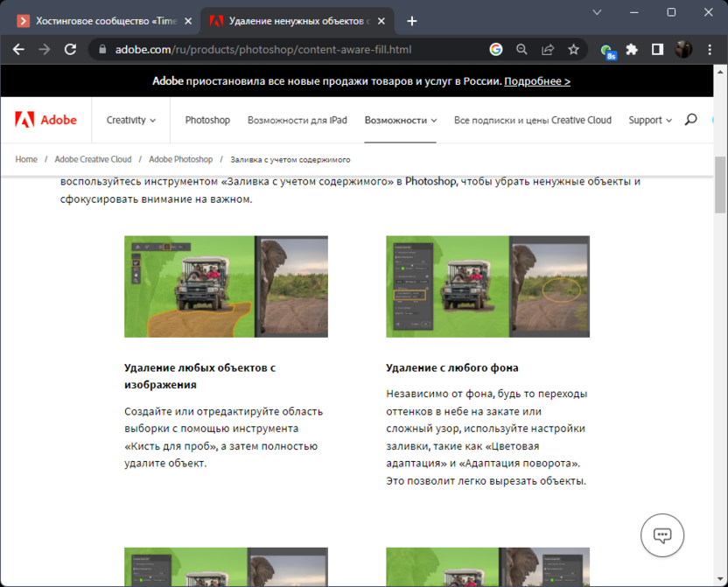Minimize the browser window
The height and width of the screenshot is (587, 728).
click(x=634, y=12)
